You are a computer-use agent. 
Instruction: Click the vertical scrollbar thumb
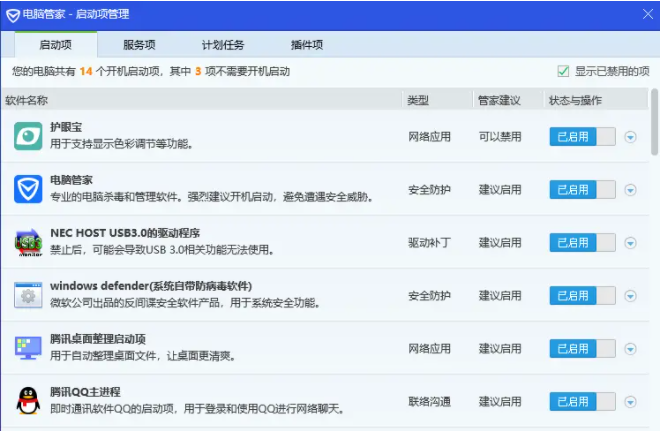(x=654, y=122)
